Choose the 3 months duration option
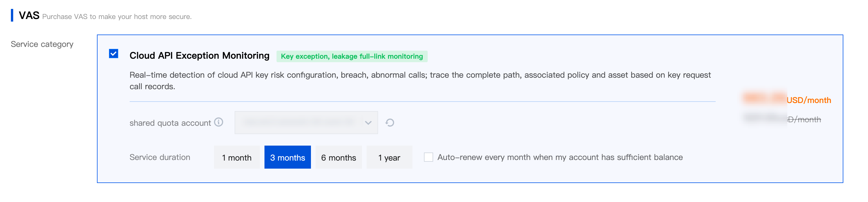 (x=287, y=157)
